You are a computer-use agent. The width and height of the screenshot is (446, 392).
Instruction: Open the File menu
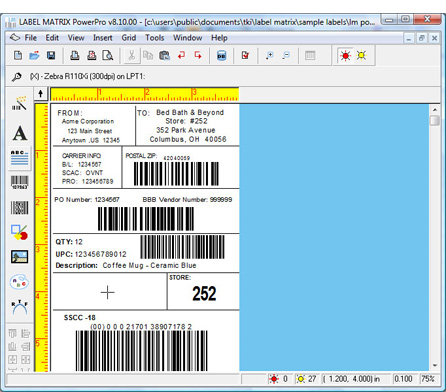31,38
